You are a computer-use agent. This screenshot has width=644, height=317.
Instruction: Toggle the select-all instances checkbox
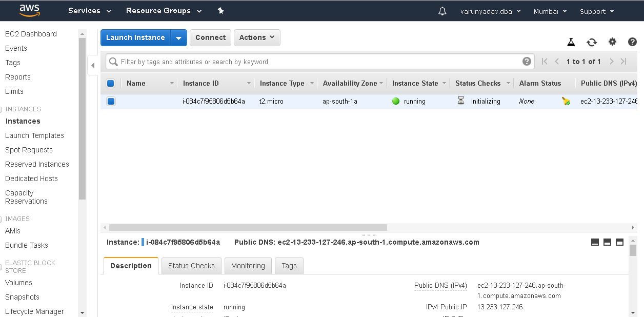[111, 83]
